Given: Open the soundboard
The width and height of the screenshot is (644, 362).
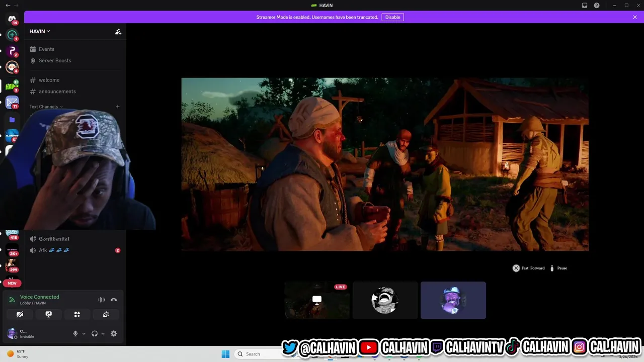Looking at the screenshot, I should tap(106, 314).
